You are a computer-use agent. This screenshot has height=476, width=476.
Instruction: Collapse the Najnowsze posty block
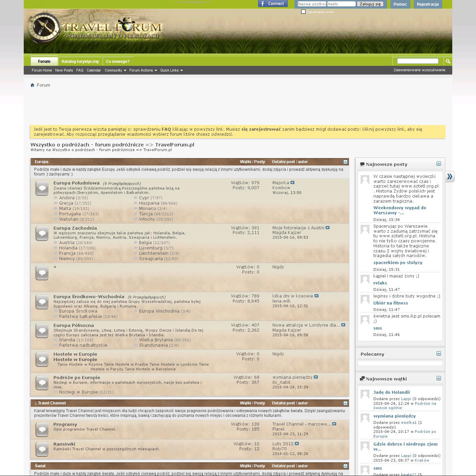pyautogui.click(x=439, y=164)
